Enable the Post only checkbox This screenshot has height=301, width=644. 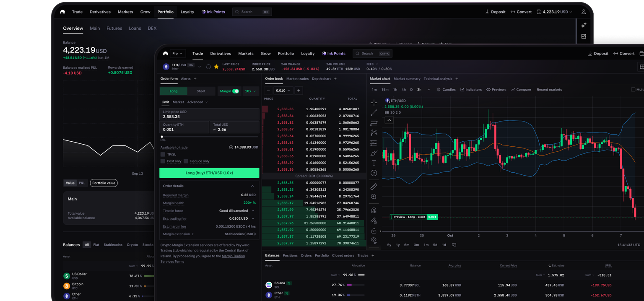163,161
